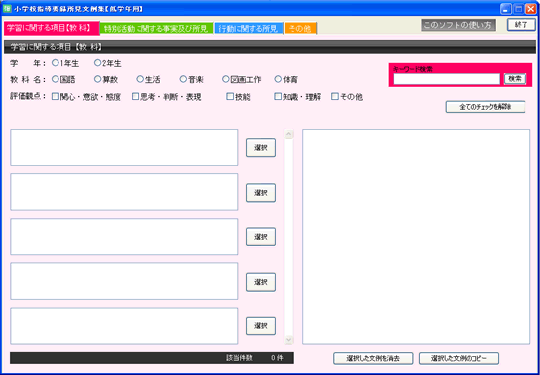Click 選択 button beside fourth example box
540x375 pixels.
coord(261,282)
